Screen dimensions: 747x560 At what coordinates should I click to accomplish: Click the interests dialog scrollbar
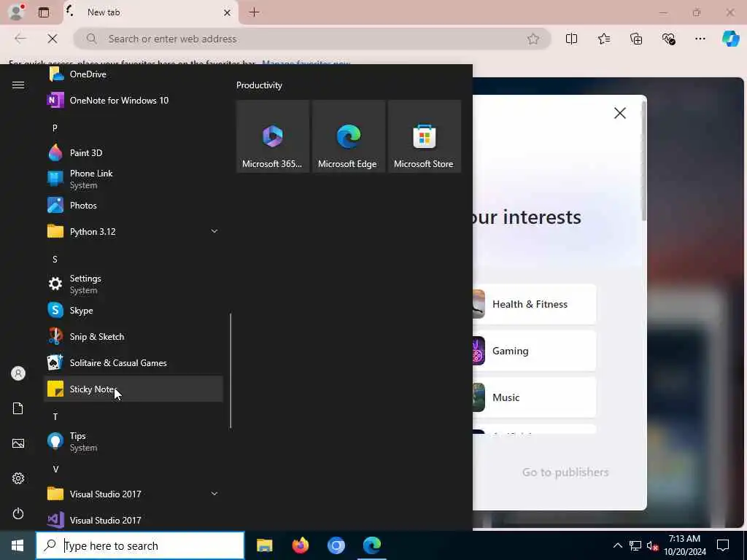point(643,162)
